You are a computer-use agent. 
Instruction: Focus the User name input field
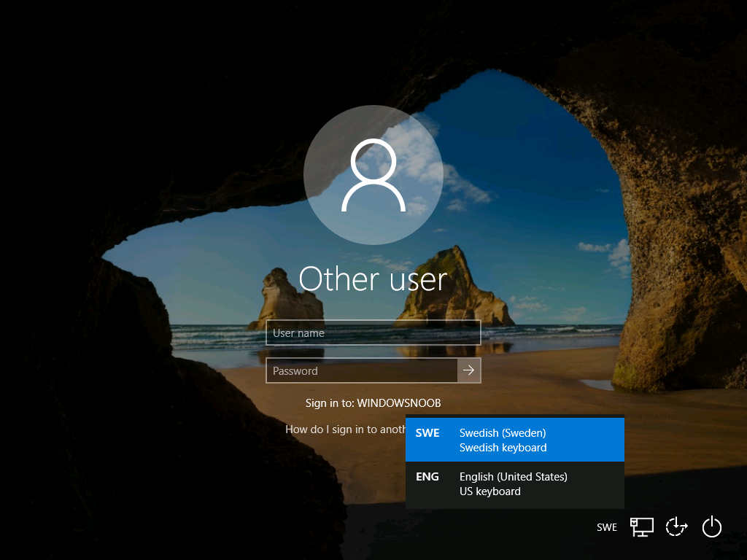coord(373,333)
